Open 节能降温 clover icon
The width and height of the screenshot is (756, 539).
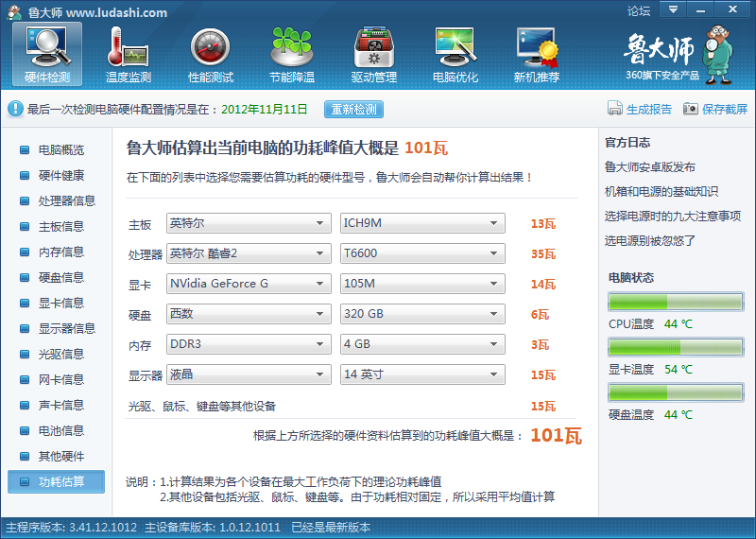[x=292, y=47]
